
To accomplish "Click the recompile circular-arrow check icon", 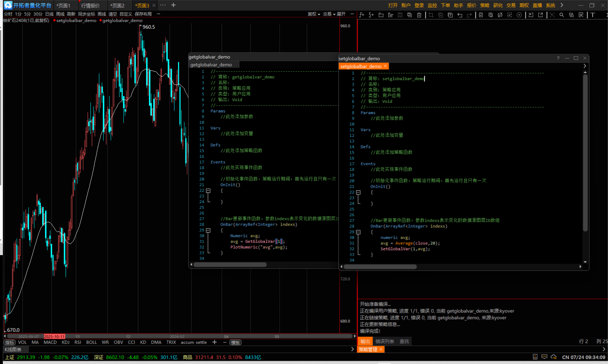I will click(x=500, y=15).
